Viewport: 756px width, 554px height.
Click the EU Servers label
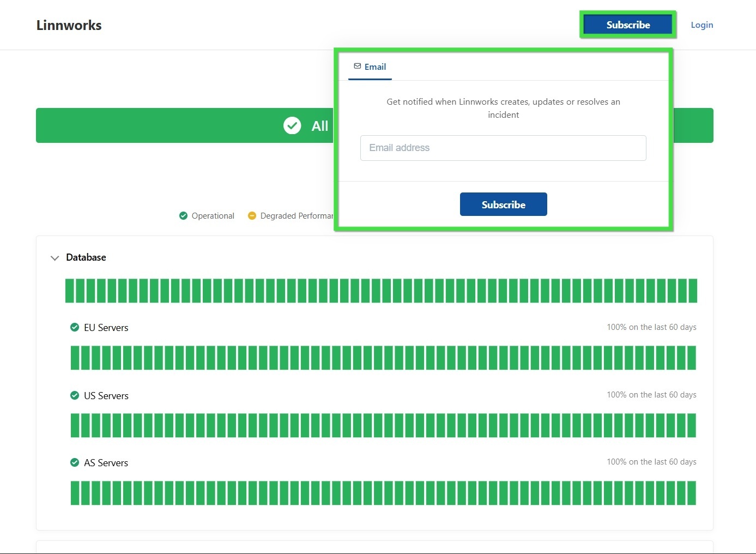[106, 328]
